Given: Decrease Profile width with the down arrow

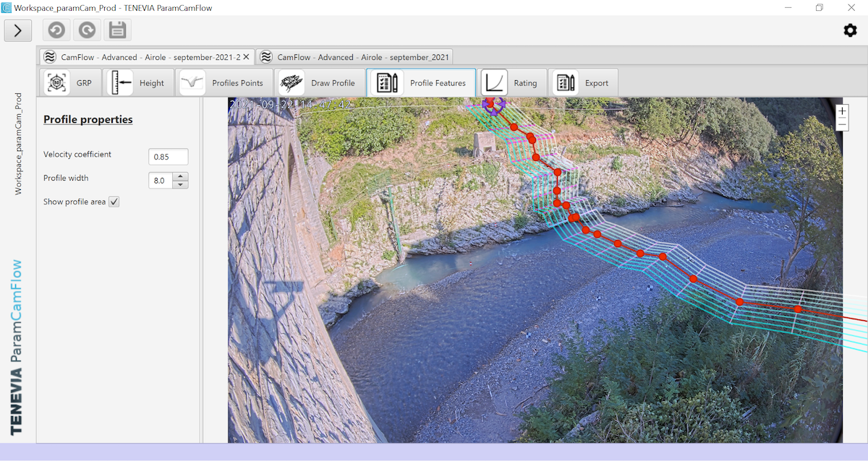Looking at the screenshot, I should pyautogui.click(x=181, y=184).
